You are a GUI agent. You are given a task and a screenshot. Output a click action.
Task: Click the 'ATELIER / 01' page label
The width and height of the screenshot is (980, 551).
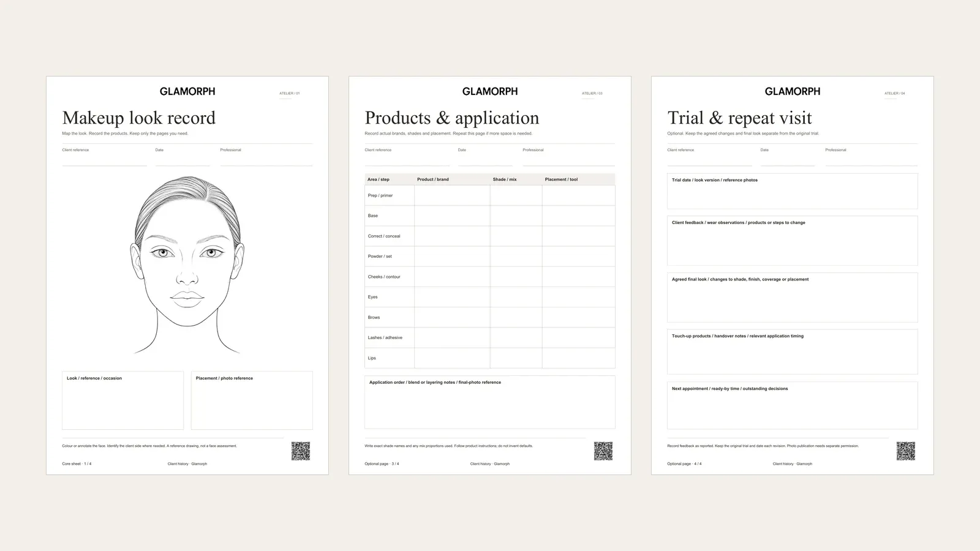pos(290,94)
